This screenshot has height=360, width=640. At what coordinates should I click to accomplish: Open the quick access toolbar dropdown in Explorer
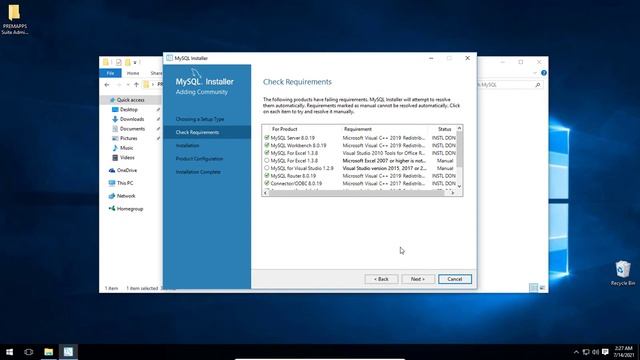click(135, 62)
